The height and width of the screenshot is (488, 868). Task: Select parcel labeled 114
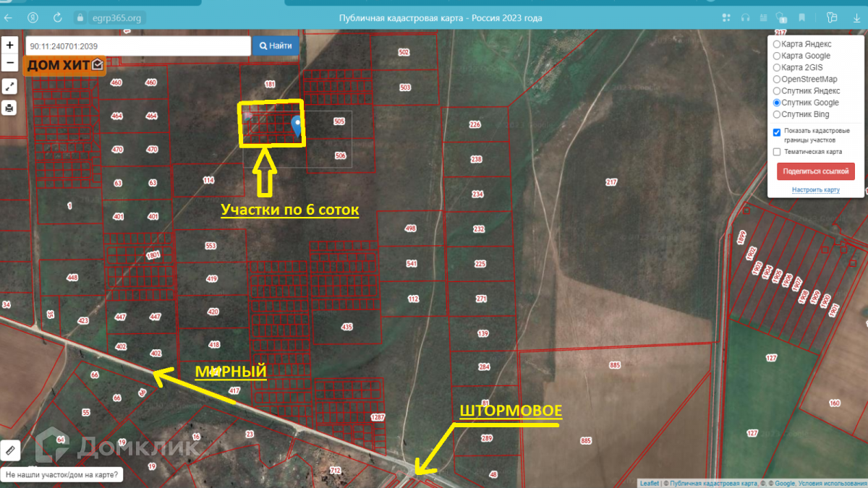pos(209,180)
